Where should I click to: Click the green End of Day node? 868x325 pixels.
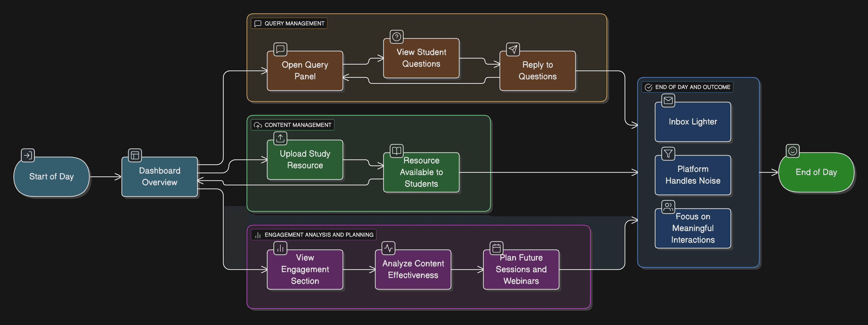coord(816,172)
